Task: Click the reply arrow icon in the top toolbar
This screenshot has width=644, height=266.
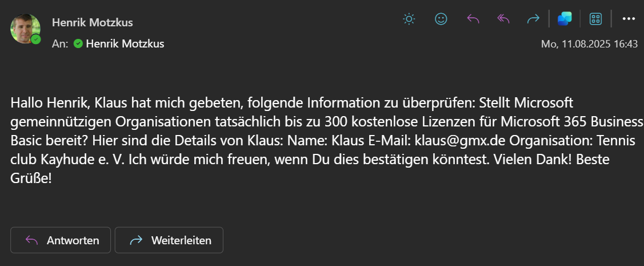Action: tap(473, 19)
